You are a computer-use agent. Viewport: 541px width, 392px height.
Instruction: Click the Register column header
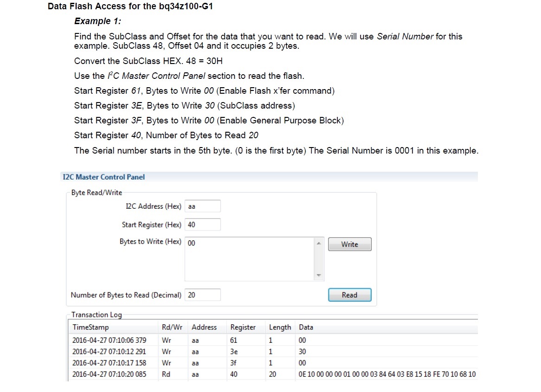tap(246, 327)
